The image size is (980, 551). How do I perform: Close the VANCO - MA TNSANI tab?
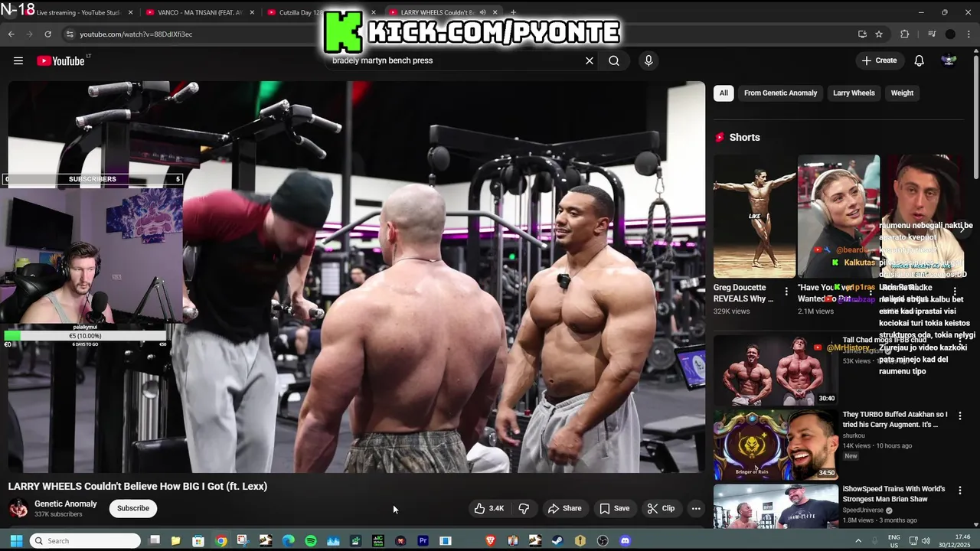253,12
